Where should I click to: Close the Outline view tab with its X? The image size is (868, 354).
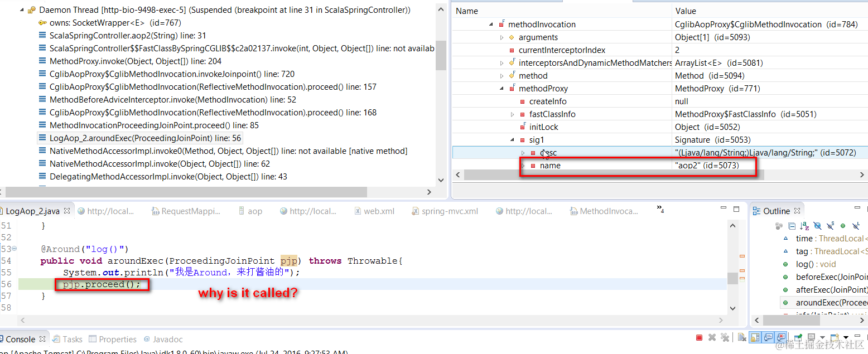797,211
